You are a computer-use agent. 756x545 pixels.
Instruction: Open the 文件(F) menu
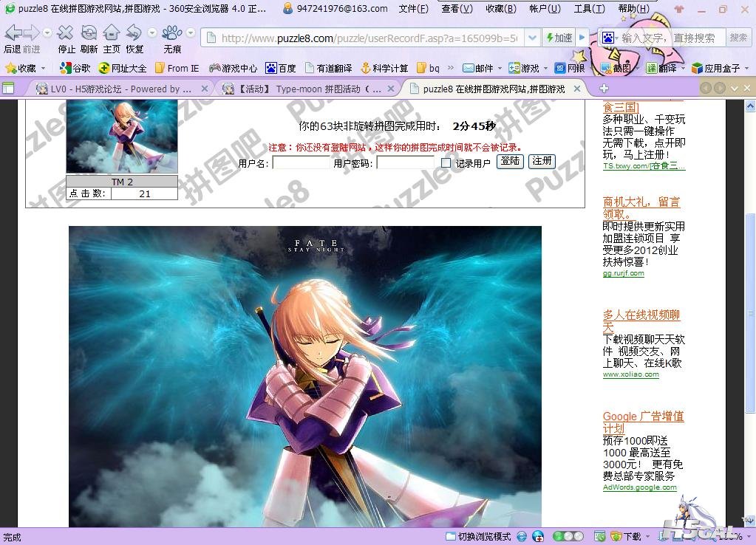pyautogui.click(x=414, y=9)
